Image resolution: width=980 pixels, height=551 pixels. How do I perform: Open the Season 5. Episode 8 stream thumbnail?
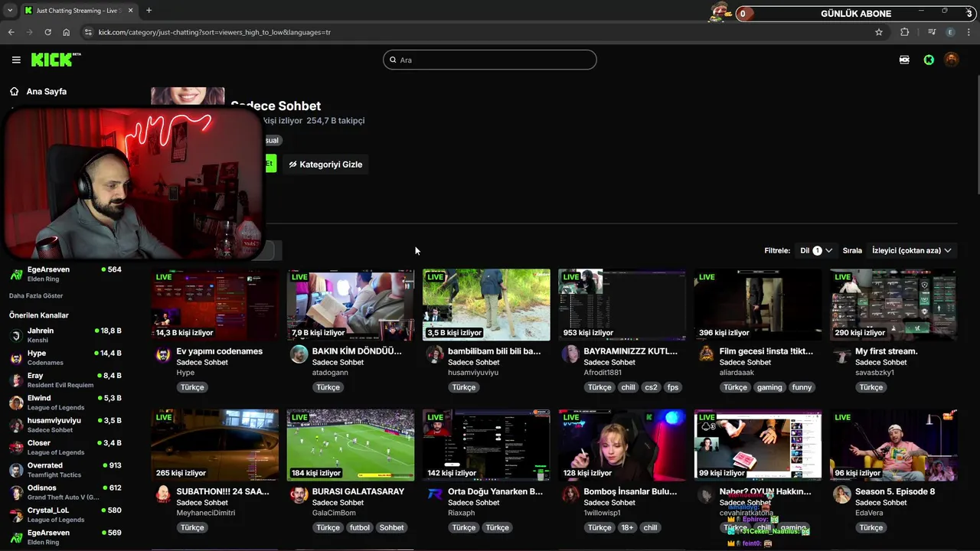point(893,445)
